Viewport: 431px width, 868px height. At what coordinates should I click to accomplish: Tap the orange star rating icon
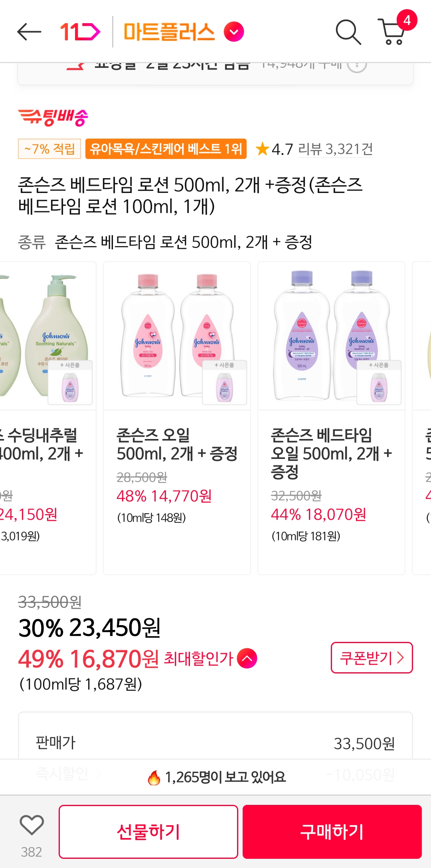click(x=262, y=149)
